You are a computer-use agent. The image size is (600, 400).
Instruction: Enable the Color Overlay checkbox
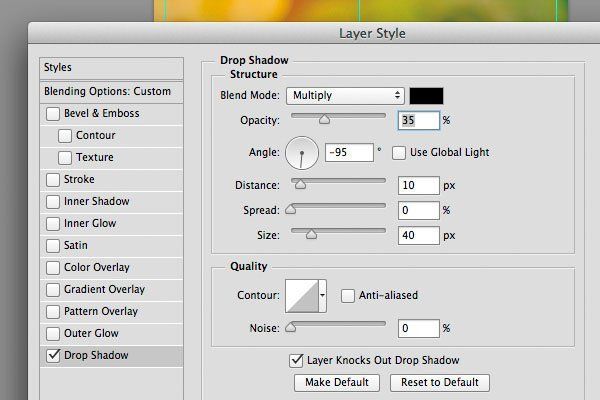[x=53, y=268]
